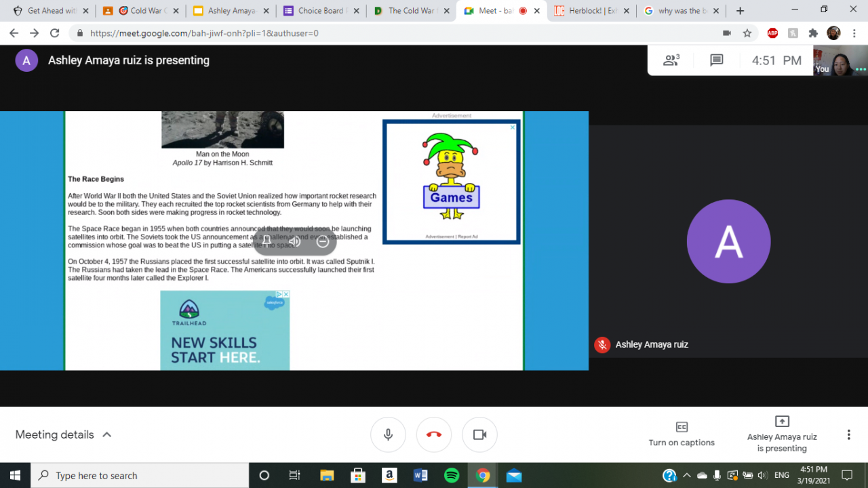
Task: Open the Windows Start menu
Action: [x=15, y=475]
